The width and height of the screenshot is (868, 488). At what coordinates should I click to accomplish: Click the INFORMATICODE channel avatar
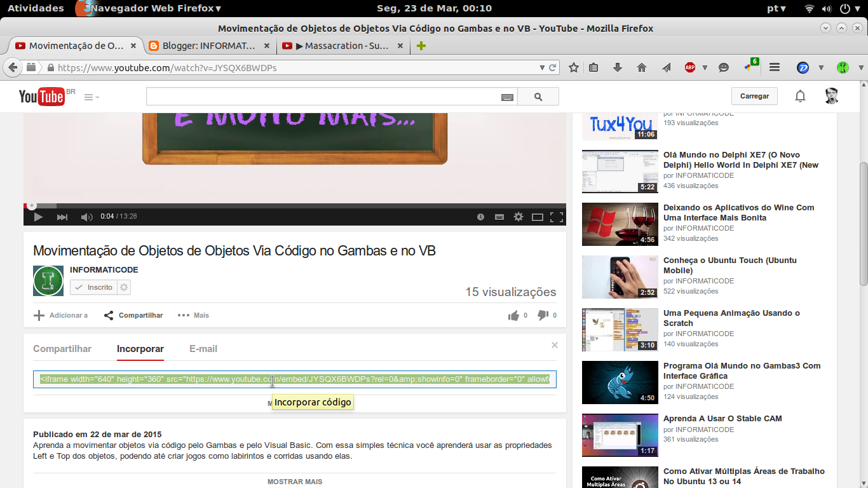coord(48,281)
